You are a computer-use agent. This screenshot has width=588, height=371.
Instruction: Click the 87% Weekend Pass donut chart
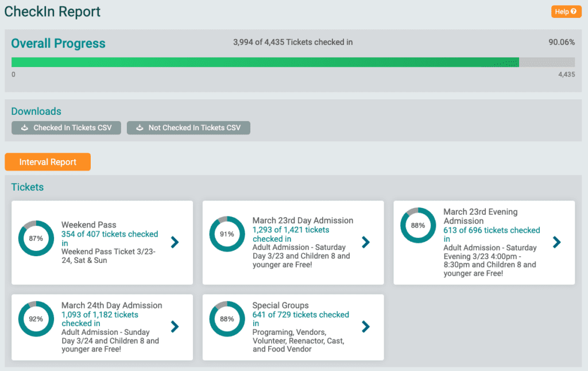tap(36, 238)
